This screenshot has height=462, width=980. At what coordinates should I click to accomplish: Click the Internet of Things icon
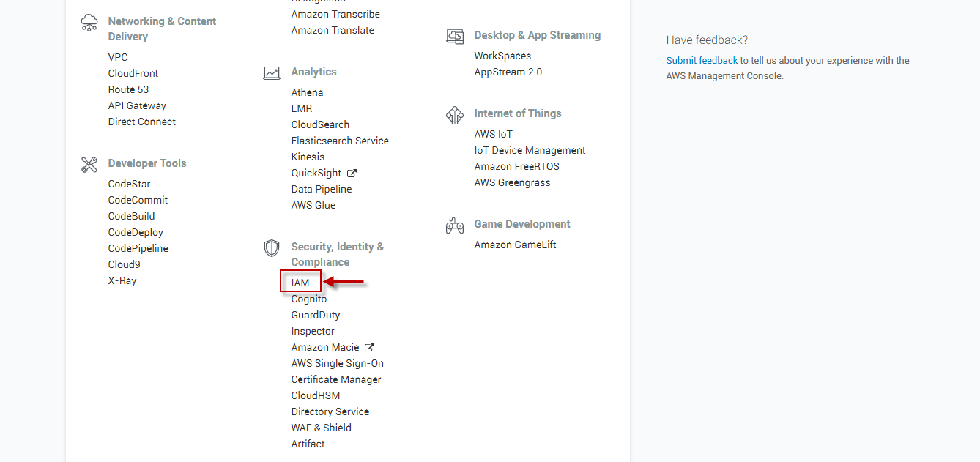tap(455, 115)
